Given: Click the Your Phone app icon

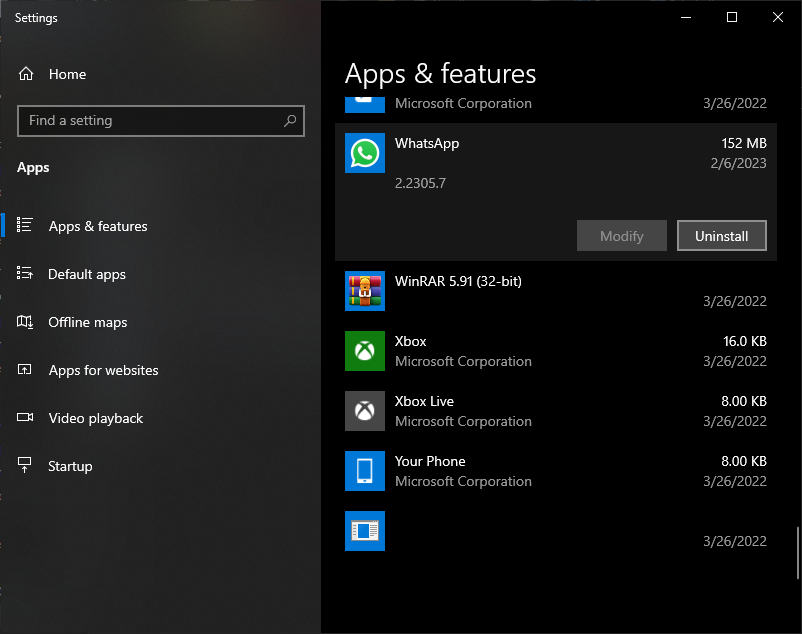Looking at the screenshot, I should point(365,471).
